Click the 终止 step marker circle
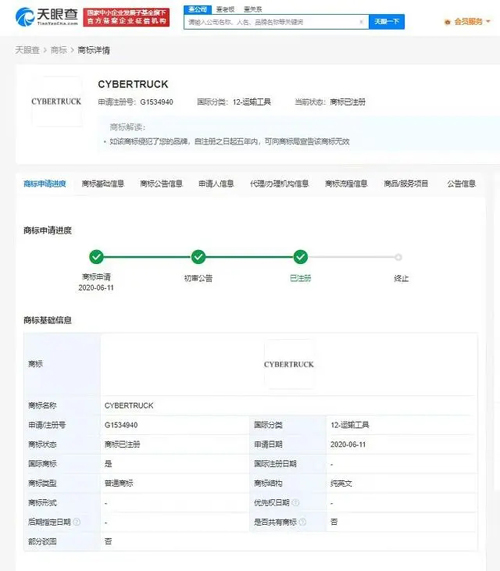 [398, 257]
